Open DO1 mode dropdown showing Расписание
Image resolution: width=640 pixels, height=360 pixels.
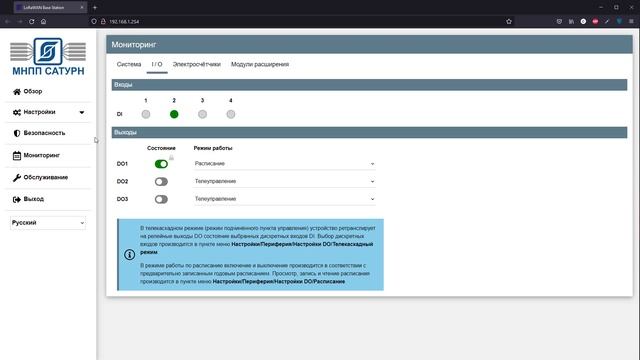284,164
